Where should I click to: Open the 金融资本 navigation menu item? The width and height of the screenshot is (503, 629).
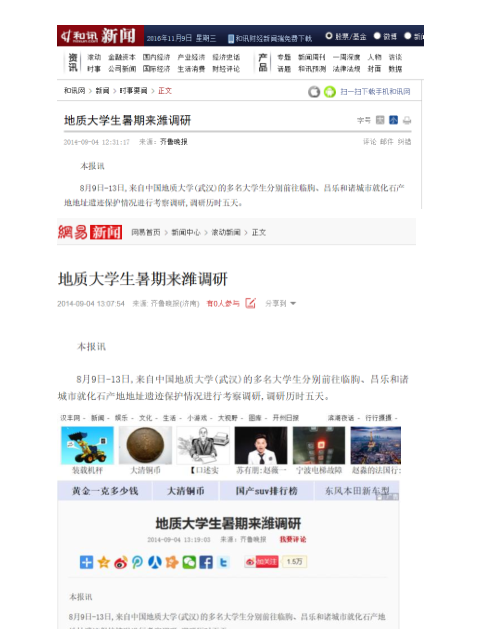coord(122,57)
